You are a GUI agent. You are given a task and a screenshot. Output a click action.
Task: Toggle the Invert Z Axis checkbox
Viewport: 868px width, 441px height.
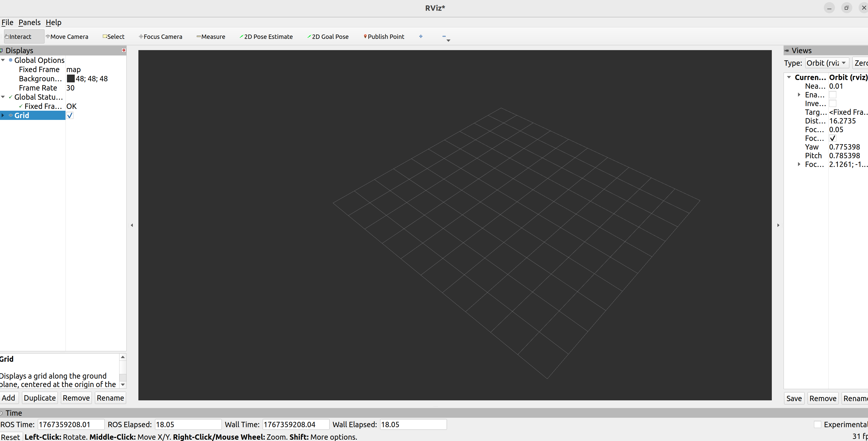pos(833,103)
